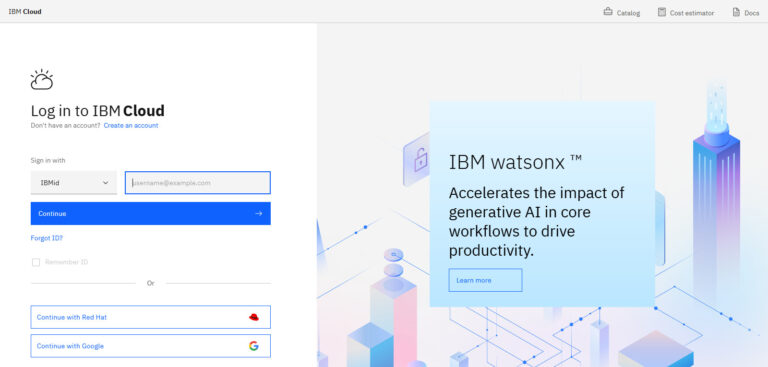Click the Don't have an account text
The width and height of the screenshot is (768, 367).
[66, 125]
